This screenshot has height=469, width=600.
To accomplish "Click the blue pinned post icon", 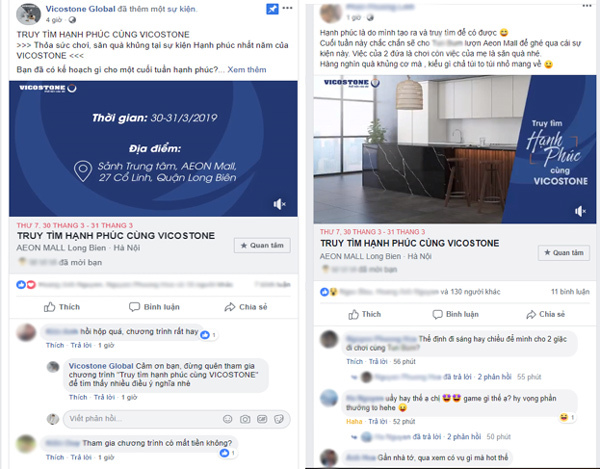I will [x=272, y=9].
